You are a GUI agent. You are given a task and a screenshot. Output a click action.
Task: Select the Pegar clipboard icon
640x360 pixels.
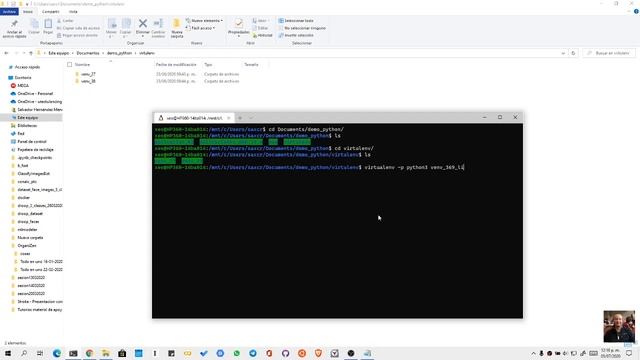tap(48, 27)
